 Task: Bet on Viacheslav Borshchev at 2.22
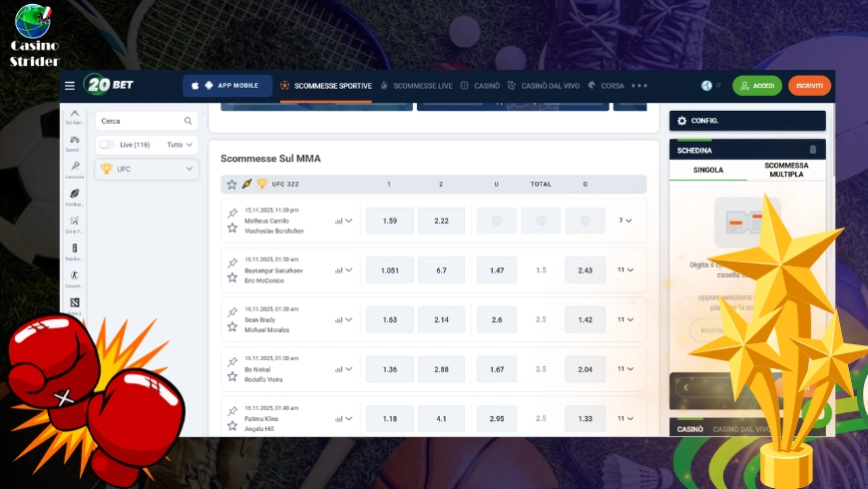441,221
